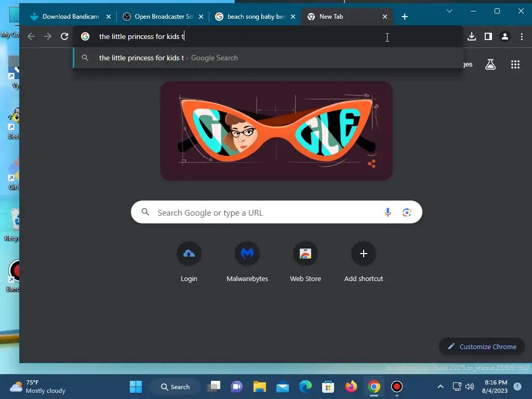Screen dimensions: 532x399
Task: Close the beach song baby tab
Action: pyautogui.click(x=293, y=17)
